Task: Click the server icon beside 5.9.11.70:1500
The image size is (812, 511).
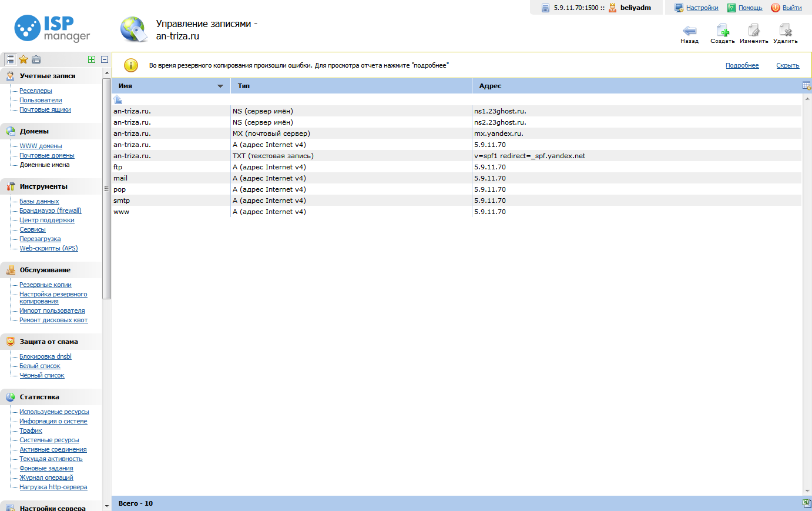Action: [x=545, y=8]
